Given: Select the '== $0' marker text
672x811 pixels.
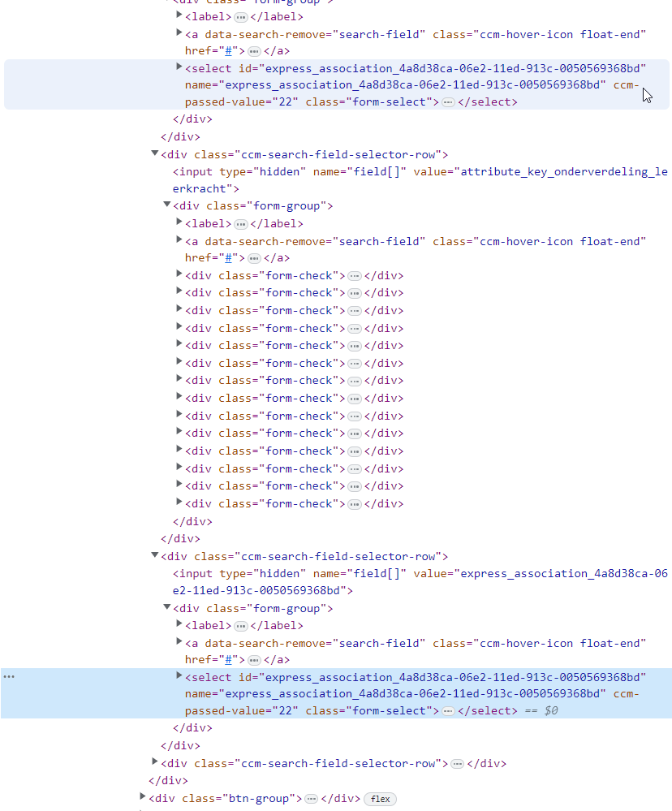Looking at the screenshot, I should click(541, 710).
